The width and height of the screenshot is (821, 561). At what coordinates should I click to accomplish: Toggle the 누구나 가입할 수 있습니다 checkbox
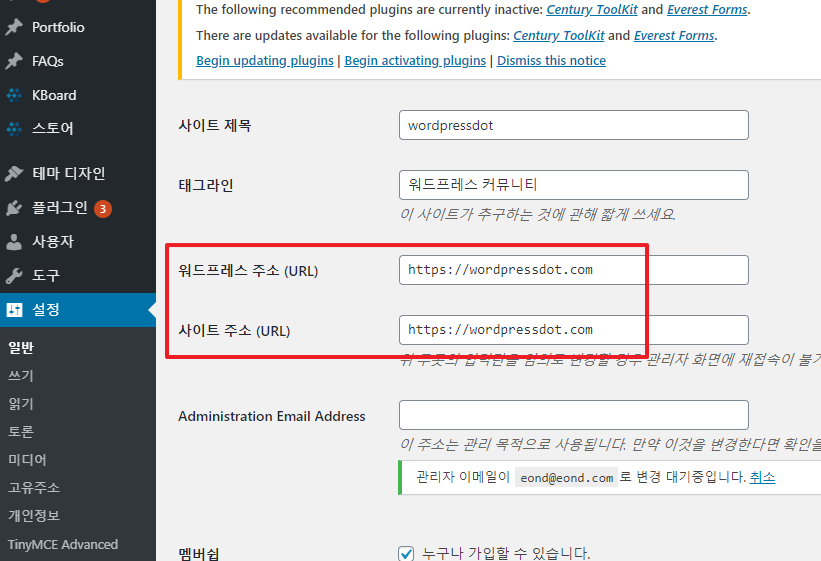(x=406, y=553)
